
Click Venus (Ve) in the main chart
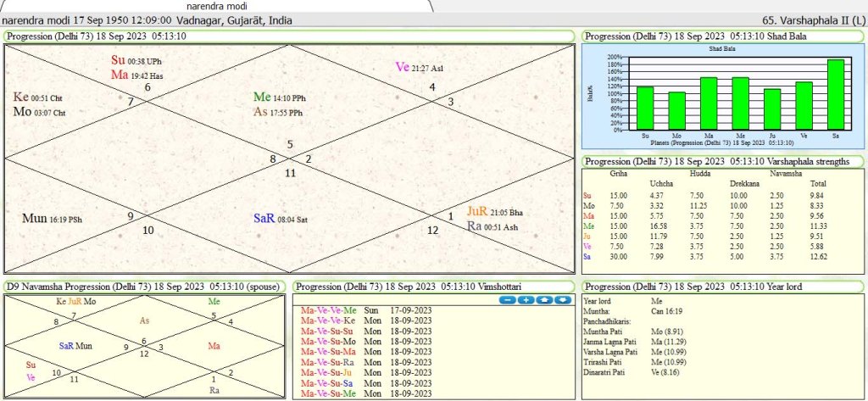(404, 68)
